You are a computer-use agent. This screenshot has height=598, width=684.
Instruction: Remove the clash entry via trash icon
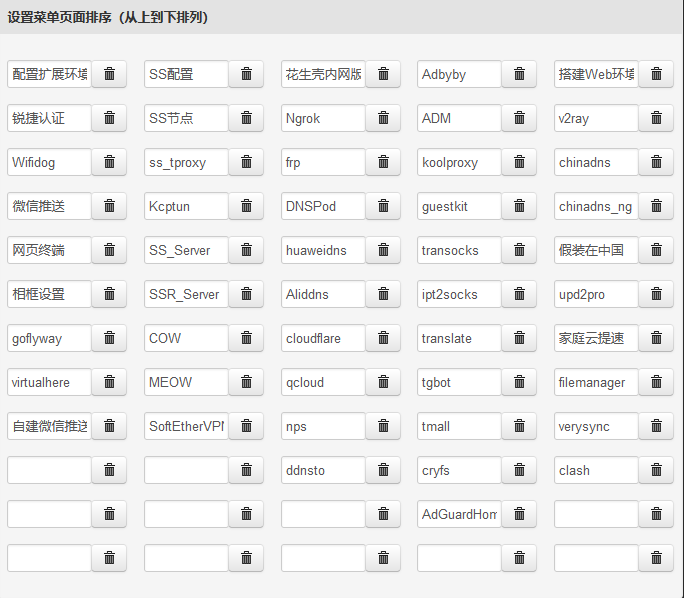[656, 470]
